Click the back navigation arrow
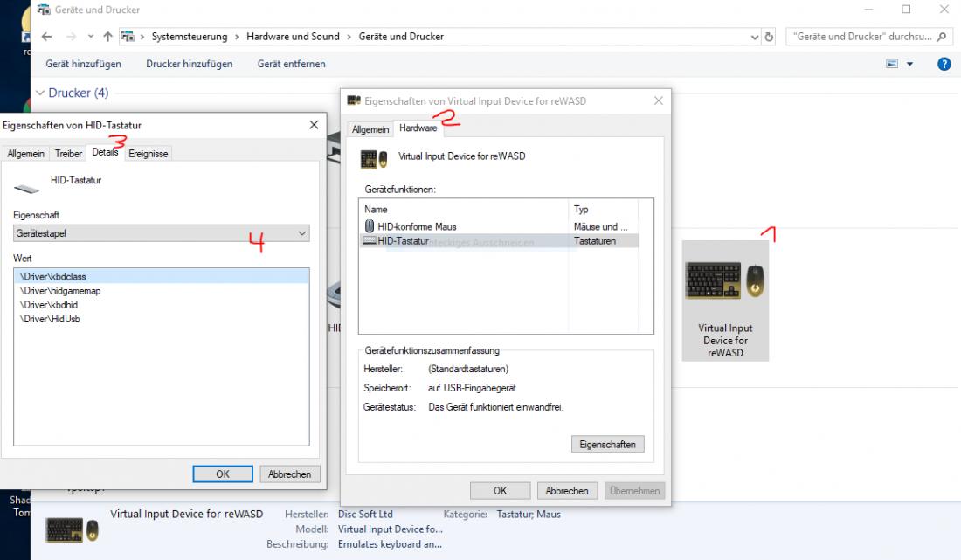This screenshot has width=961, height=560. pos(46,37)
